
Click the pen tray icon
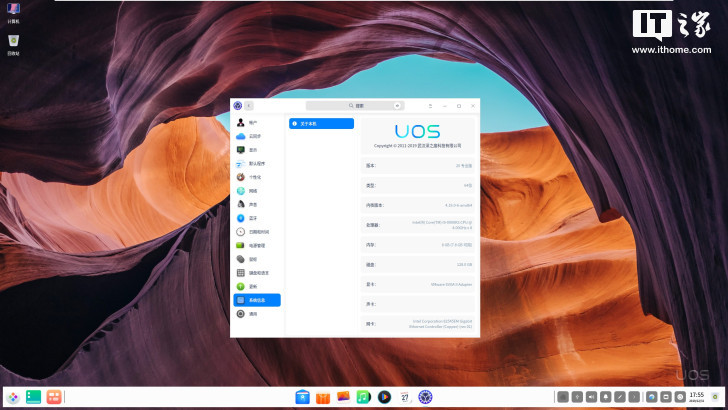tap(620, 397)
